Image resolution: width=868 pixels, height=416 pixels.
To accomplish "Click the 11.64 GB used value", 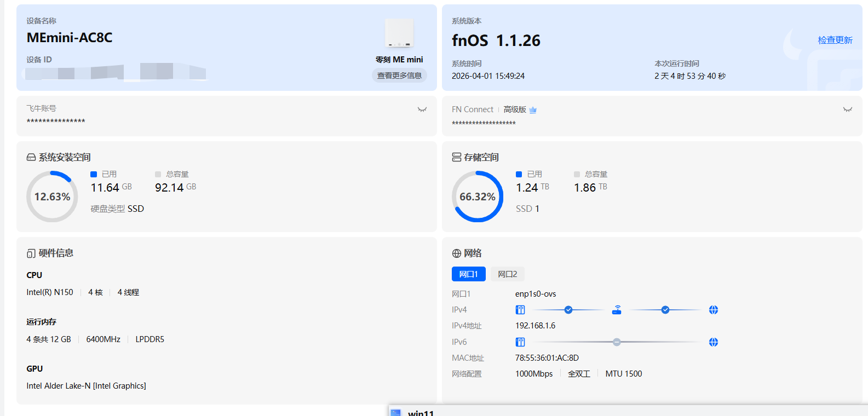I will coord(111,188).
